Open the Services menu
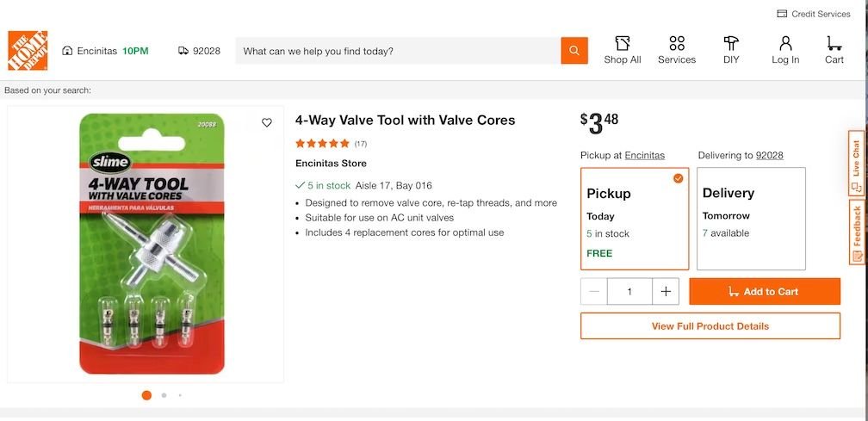Image resolution: width=868 pixels, height=421 pixels. [x=676, y=50]
